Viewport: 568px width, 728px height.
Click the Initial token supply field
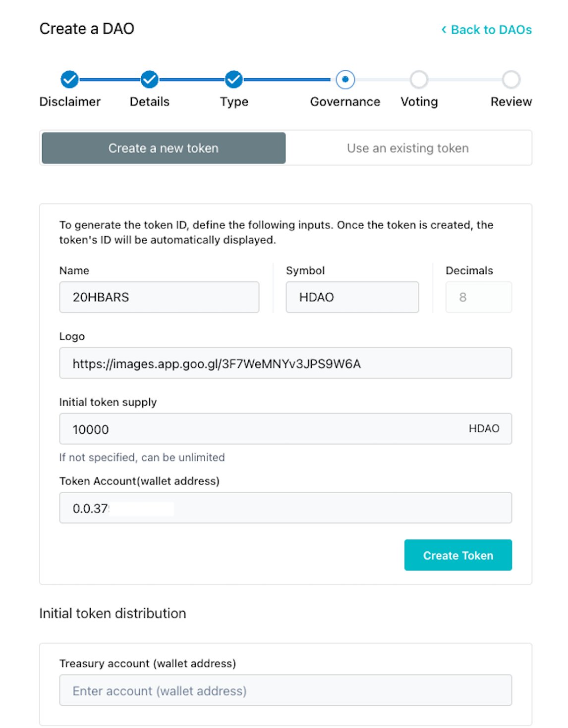coord(285,429)
